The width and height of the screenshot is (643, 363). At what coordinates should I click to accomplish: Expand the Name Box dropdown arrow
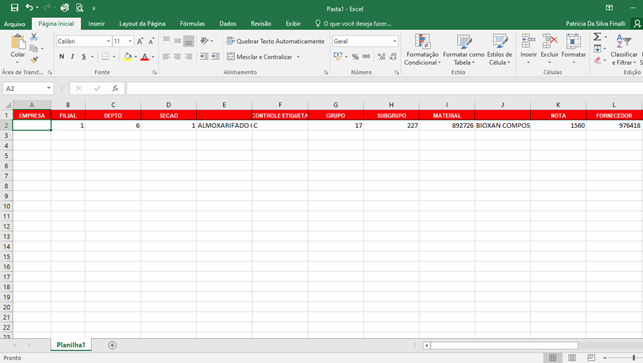click(x=48, y=88)
